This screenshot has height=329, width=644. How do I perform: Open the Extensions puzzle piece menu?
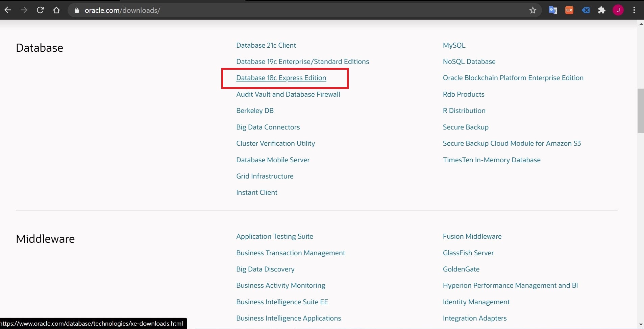click(602, 10)
